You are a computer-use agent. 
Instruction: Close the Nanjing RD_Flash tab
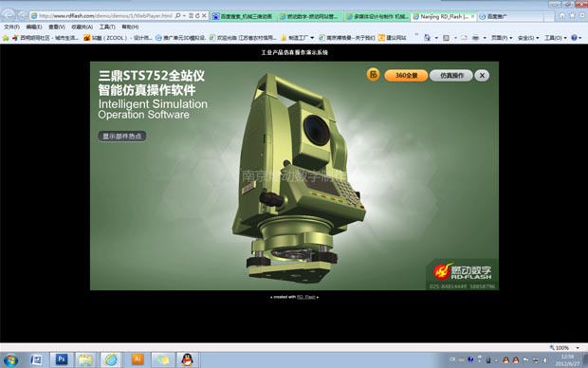pyautogui.click(x=472, y=16)
